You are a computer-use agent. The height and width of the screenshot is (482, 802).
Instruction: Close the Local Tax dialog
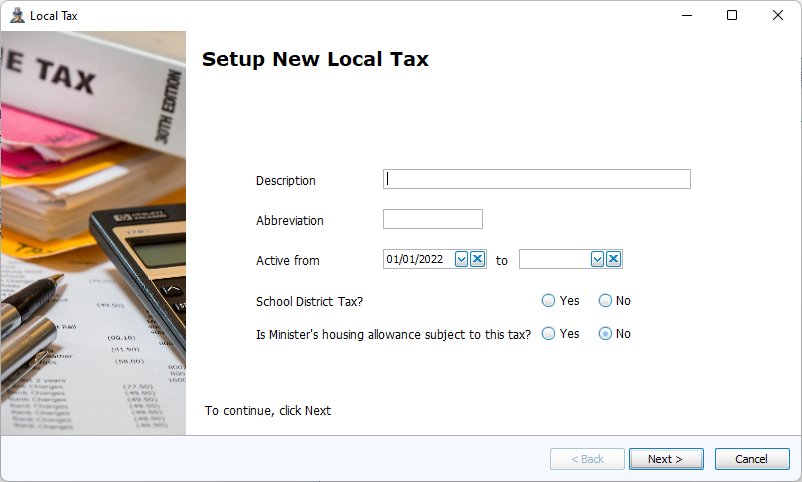point(778,15)
